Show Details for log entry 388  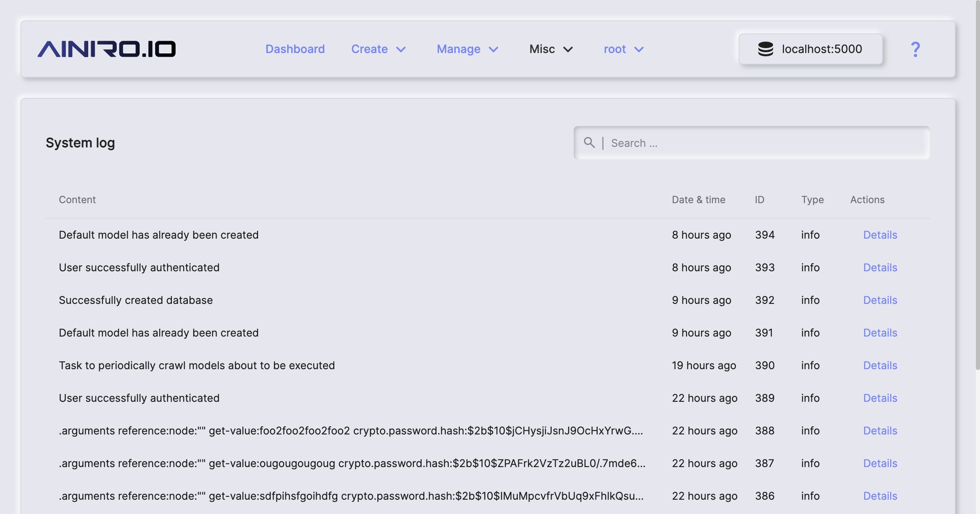click(880, 431)
